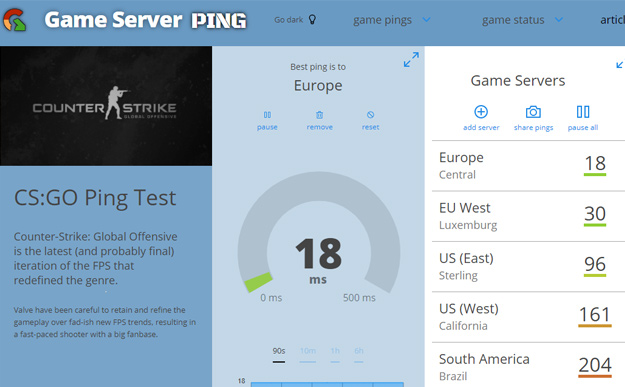
Task: Select the US (West) California server row
Action: click(x=529, y=317)
